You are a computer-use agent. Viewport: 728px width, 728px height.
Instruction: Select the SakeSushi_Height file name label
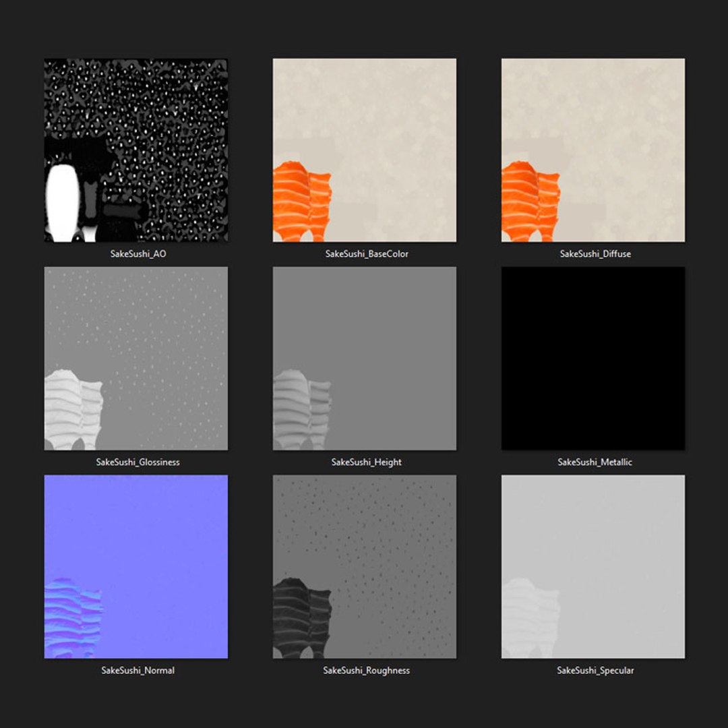click(366, 462)
